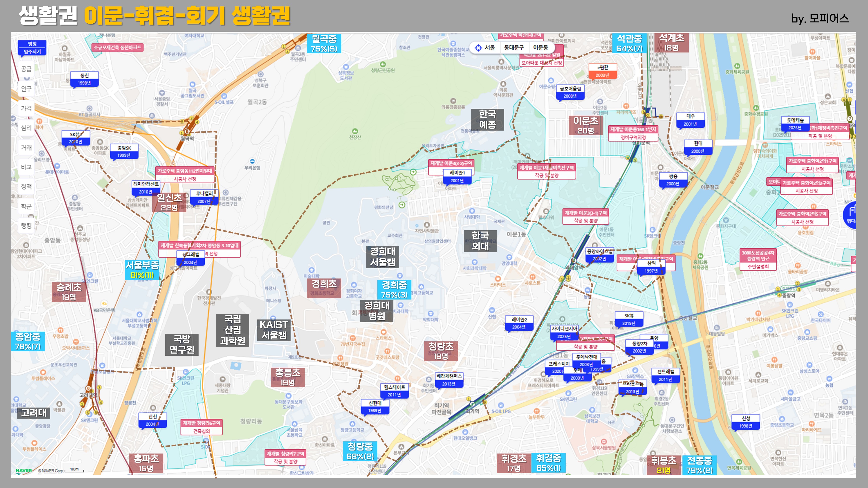Select the 금호어울림 2008년 apartment marker
Viewport: 868px width, 488px height.
[x=570, y=92]
